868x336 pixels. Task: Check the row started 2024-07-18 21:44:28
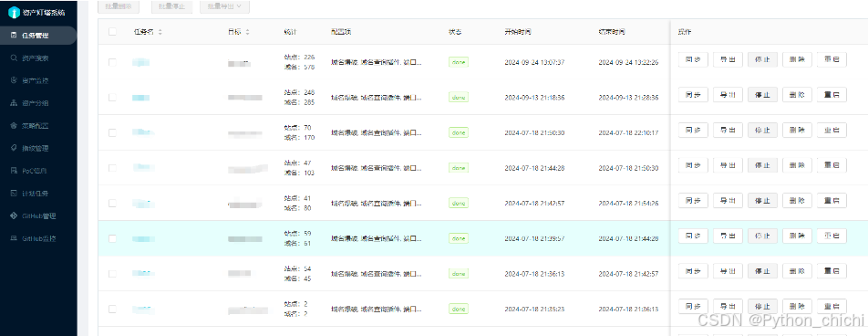[x=112, y=167]
